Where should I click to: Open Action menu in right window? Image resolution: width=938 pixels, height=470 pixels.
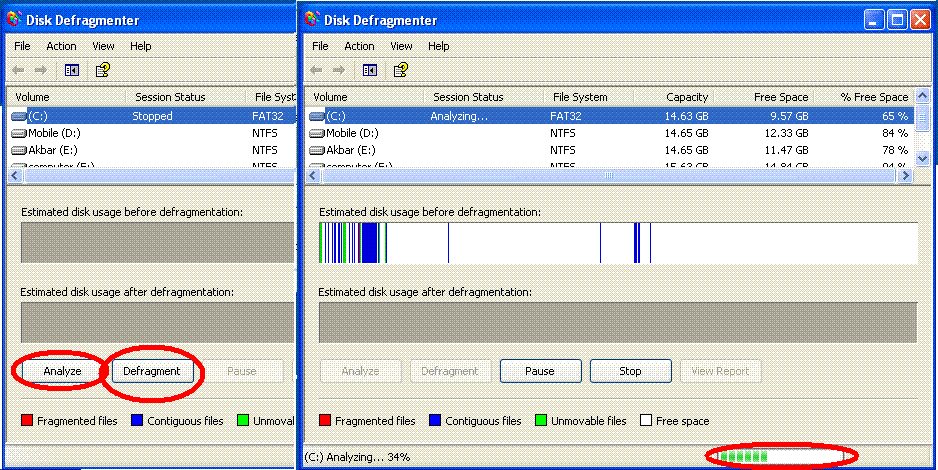pos(360,46)
